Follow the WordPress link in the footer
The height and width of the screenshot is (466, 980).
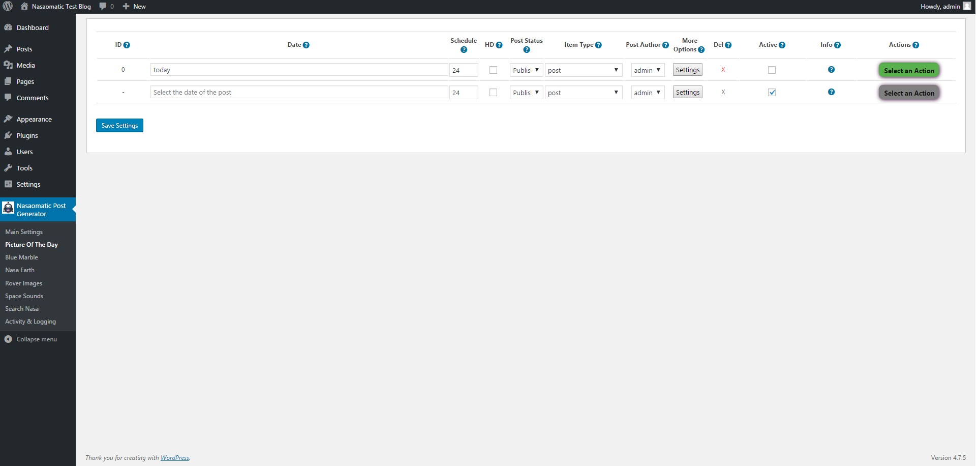click(x=175, y=458)
